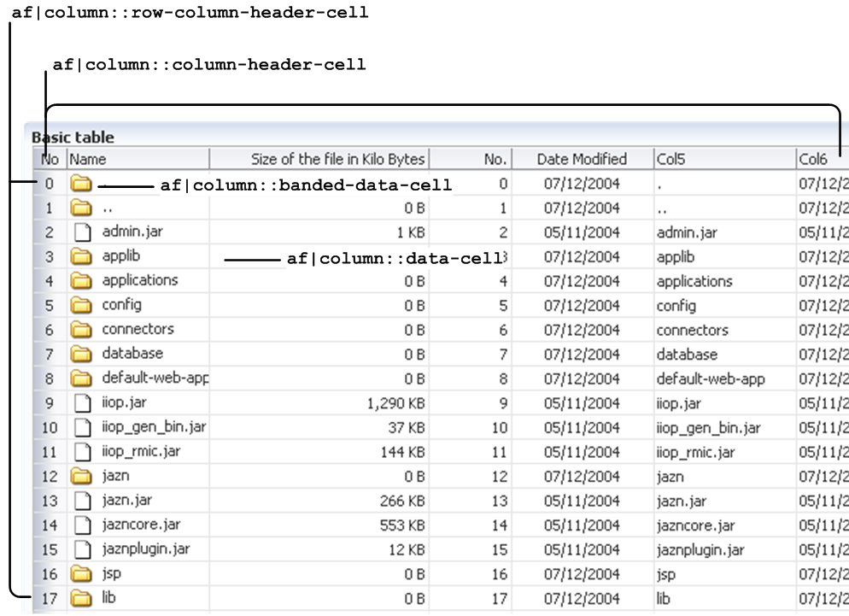Open the connectors folder icon

pos(81,329)
